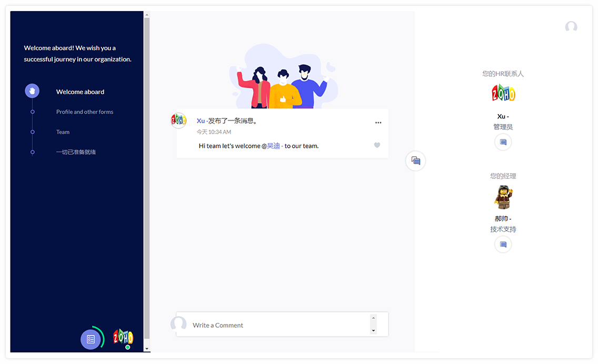Click the sidebar scrollbar down arrow

click(x=147, y=349)
